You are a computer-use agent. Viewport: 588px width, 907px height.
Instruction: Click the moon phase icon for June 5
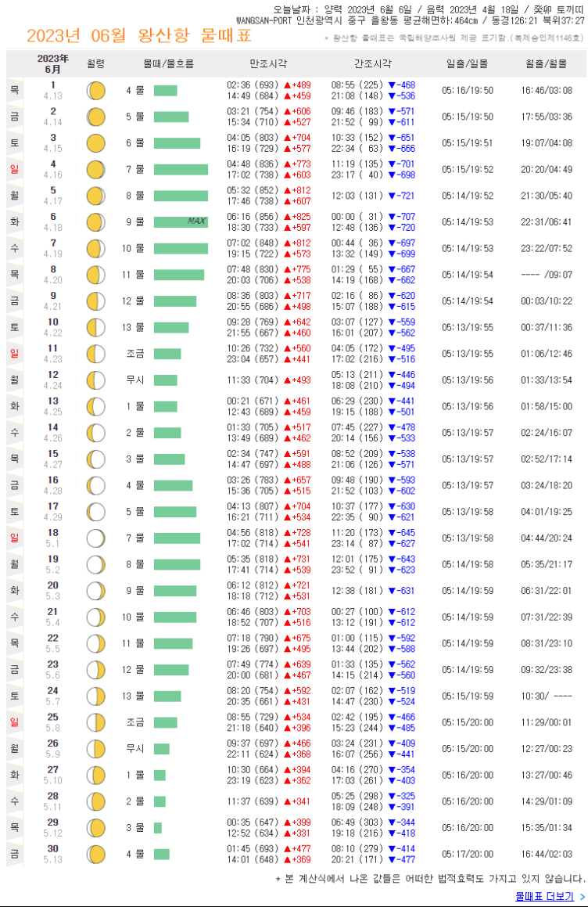96,196
